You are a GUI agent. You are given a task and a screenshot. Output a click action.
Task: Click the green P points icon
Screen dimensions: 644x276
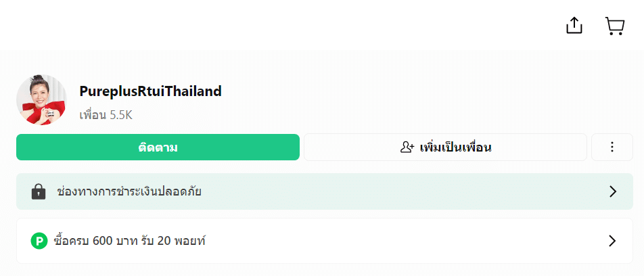pyautogui.click(x=39, y=241)
